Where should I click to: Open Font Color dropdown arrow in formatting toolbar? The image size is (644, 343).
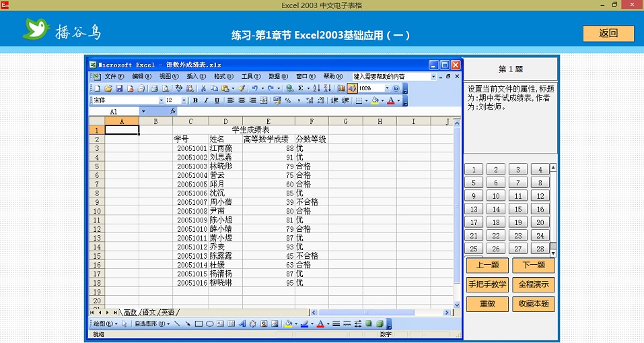click(x=398, y=100)
